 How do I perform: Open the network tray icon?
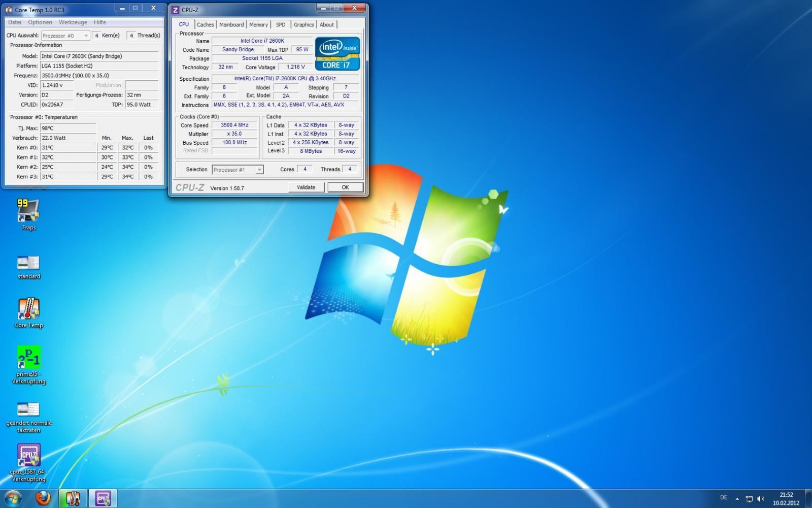click(x=749, y=499)
